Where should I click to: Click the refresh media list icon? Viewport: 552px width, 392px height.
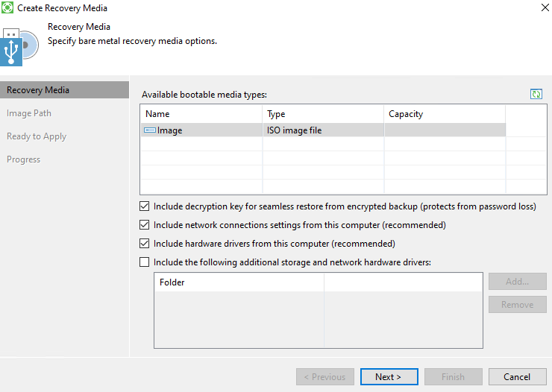(536, 94)
